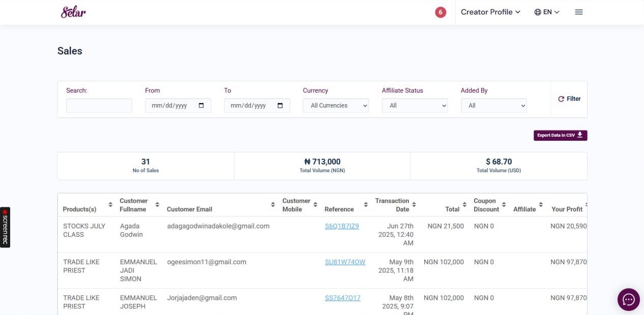Sort by Customer Fullname column arrows
This screenshot has height=315, width=644.
point(157,205)
